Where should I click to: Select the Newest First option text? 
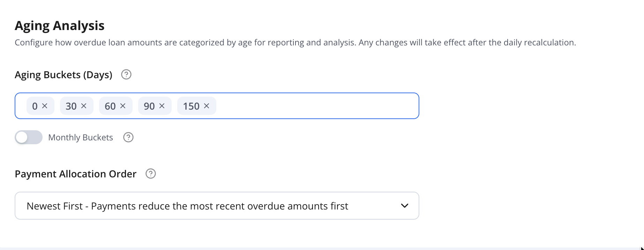[187, 206]
